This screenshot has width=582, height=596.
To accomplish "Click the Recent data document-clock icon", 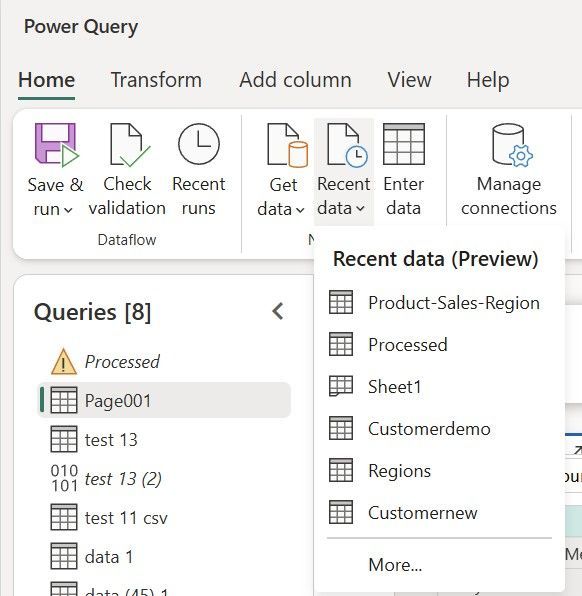I will [x=347, y=145].
